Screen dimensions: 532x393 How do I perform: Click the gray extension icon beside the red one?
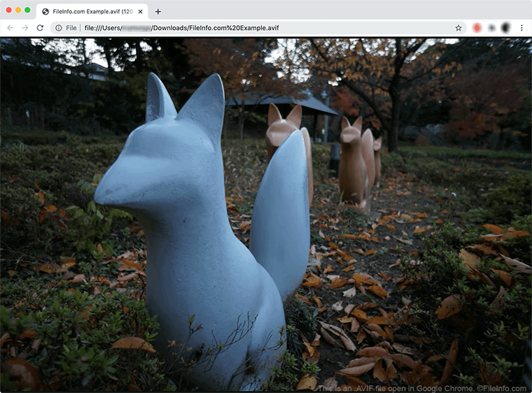click(491, 28)
